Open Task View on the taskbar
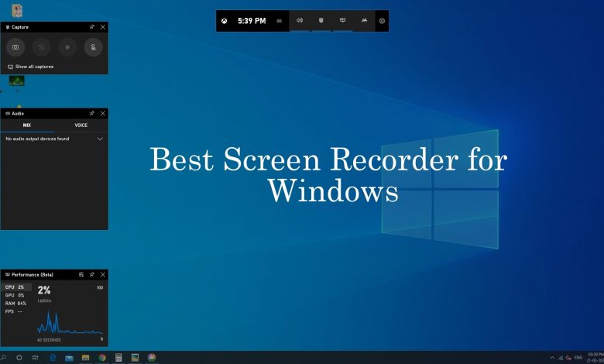The width and height of the screenshot is (604, 364). coord(36,358)
